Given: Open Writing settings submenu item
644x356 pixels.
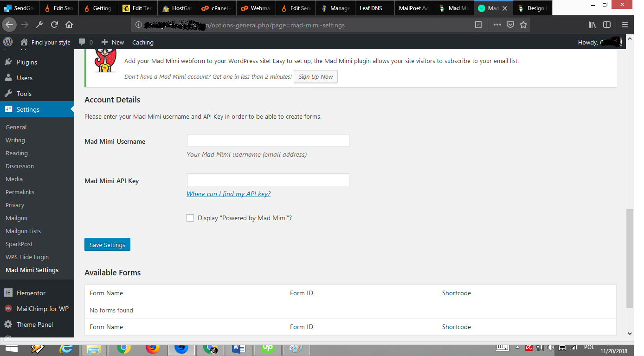Looking at the screenshot, I should pyautogui.click(x=15, y=140).
